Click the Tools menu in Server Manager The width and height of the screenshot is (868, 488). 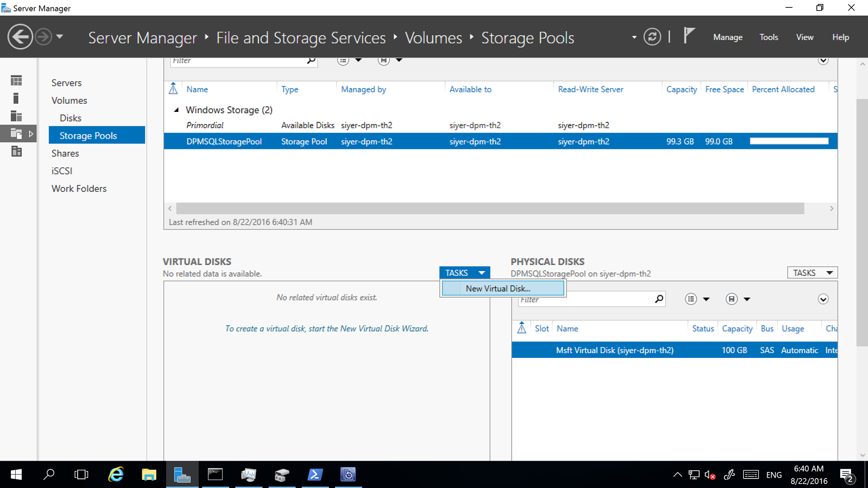pyautogui.click(x=769, y=37)
